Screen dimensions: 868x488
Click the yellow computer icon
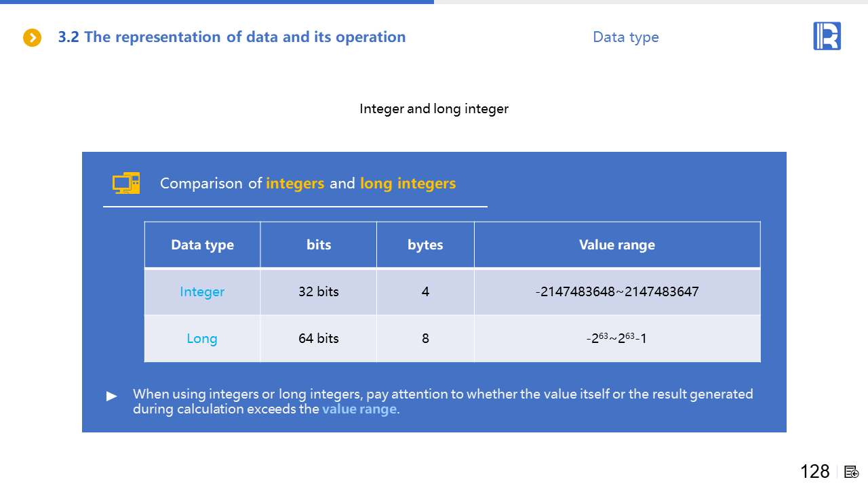[x=126, y=183]
